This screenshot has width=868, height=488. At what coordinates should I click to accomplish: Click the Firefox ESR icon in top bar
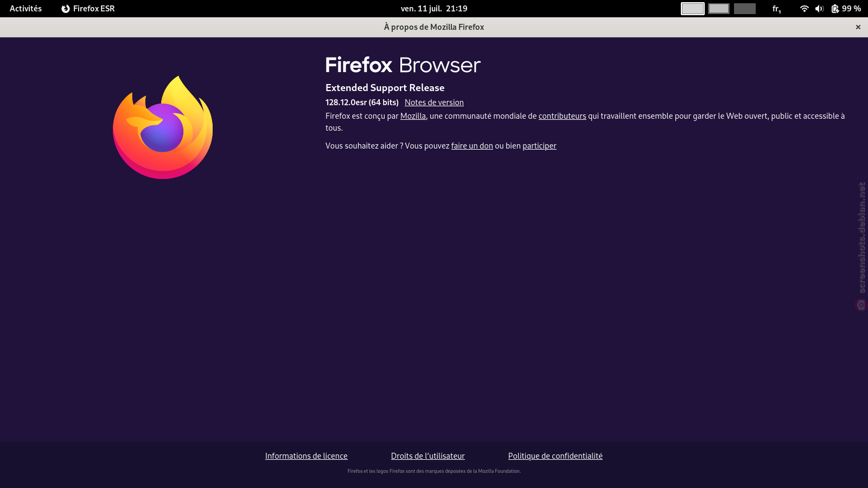(x=66, y=9)
